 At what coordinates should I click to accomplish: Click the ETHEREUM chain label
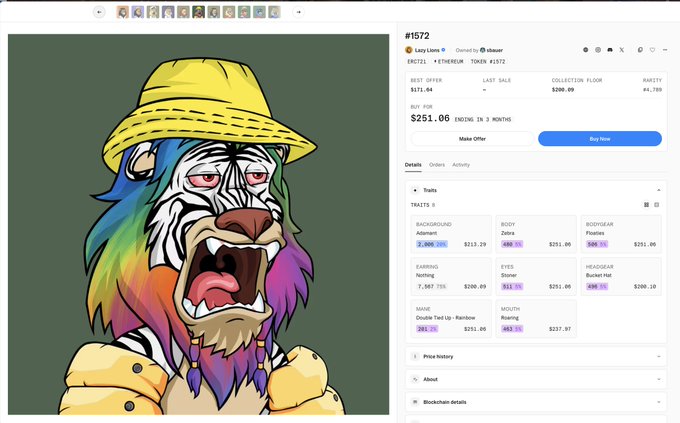pos(449,62)
